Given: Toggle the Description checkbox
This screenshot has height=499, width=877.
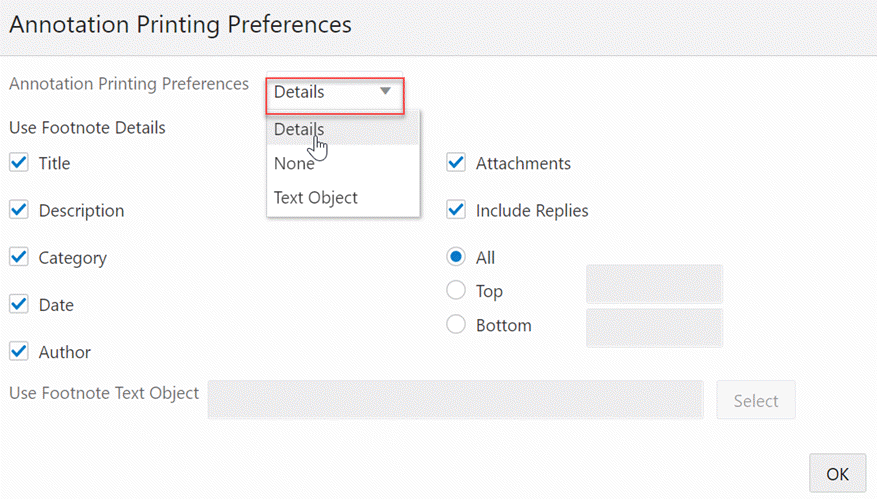Looking at the screenshot, I should tap(18, 210).
